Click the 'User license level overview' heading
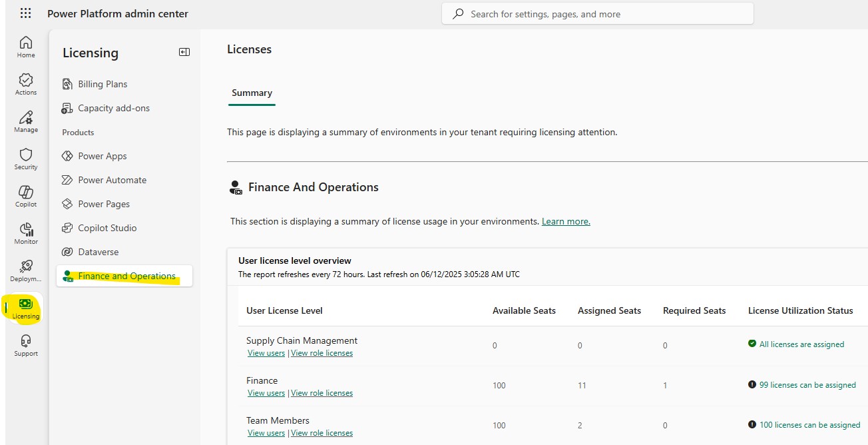This screenshot has height=445, width=868. [x=295, y=260]
